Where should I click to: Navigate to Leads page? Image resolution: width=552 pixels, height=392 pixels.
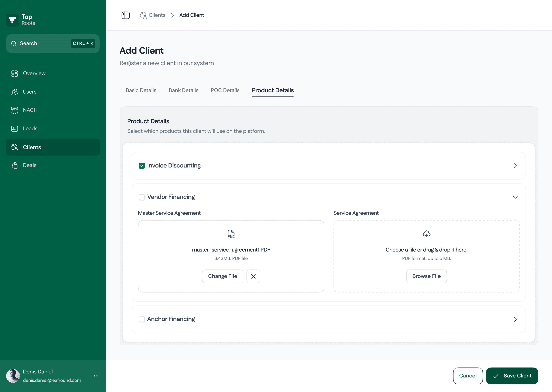[x=30, y=128]
